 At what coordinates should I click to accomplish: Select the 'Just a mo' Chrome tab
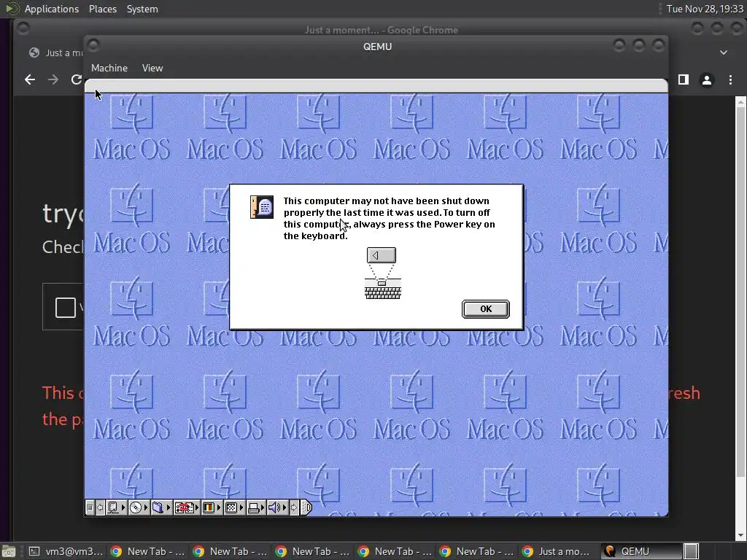coord(55,52)
